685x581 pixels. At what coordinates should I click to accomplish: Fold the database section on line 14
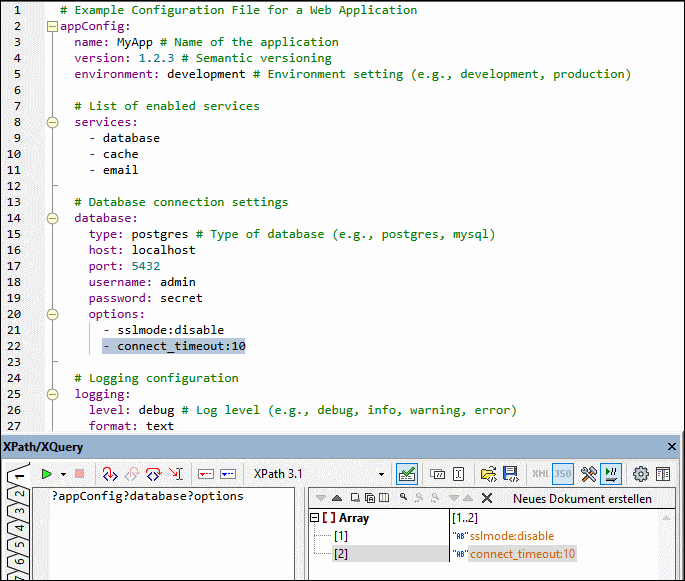[x=52, y=218]
